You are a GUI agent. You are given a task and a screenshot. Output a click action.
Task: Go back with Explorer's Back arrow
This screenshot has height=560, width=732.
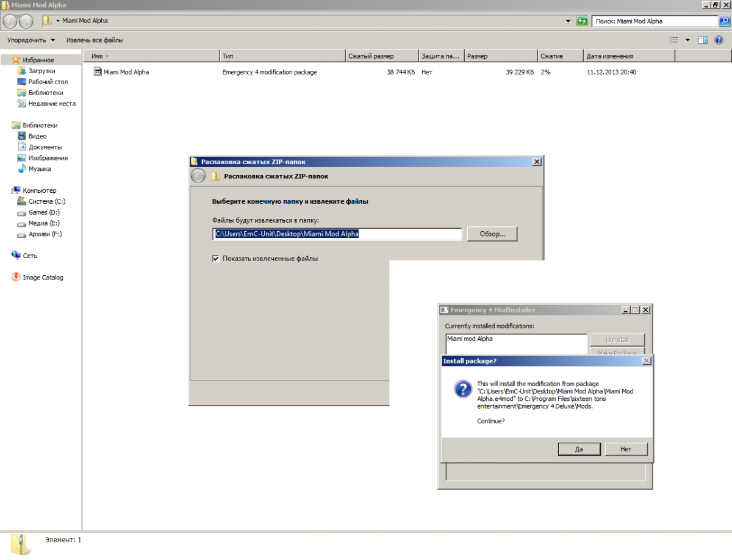pyautogui.click(x=10, y=21)
